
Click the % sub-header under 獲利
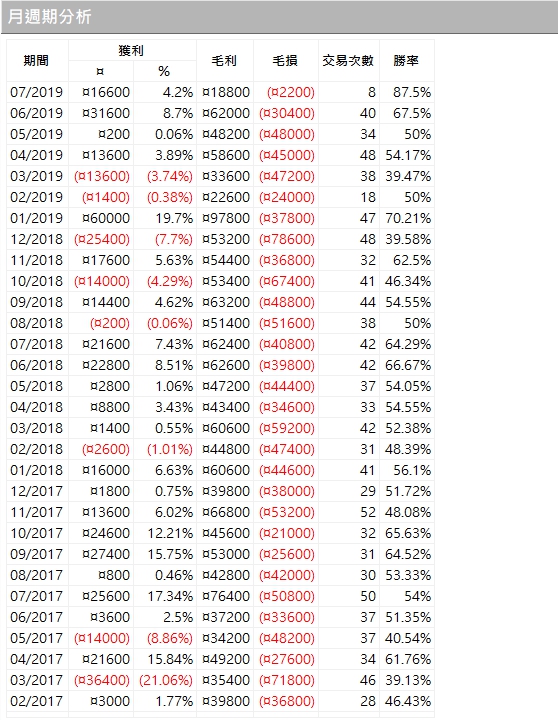pos(164,71)
